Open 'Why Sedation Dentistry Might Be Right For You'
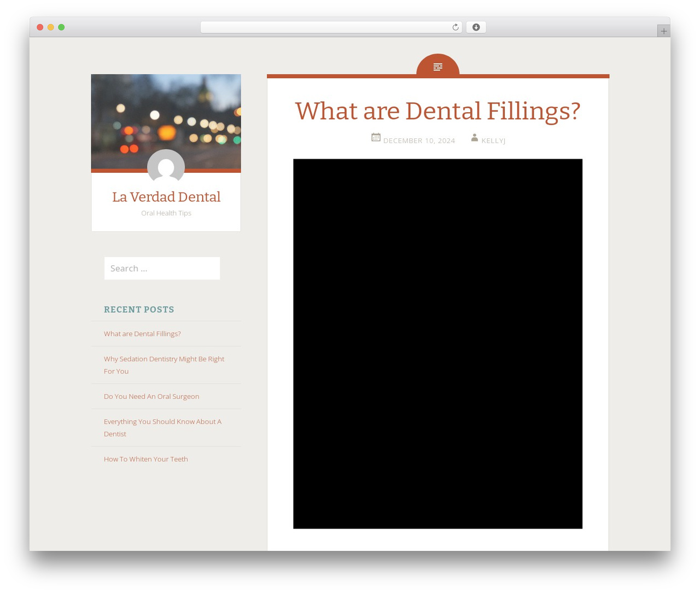700x593 pixels. click(x=164, y=365)
